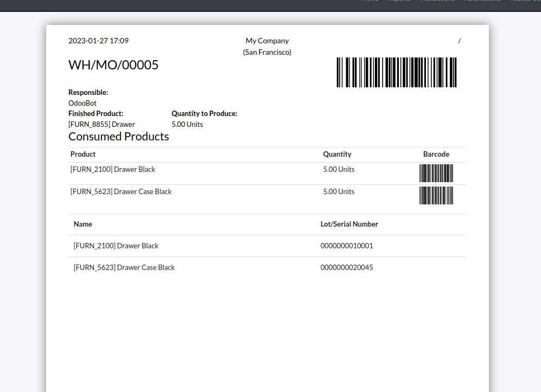Click the Finished Product: label
Image resolution: width=541 pixels, height=392 pixels.
[x=96, y=113]
